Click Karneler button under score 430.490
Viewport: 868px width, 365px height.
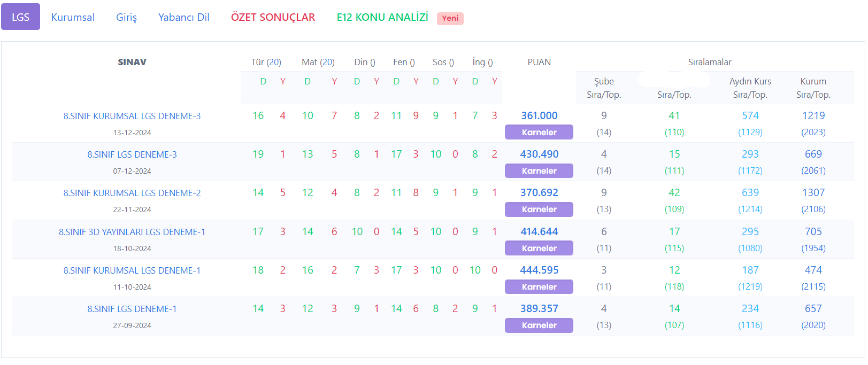(539, 170)
